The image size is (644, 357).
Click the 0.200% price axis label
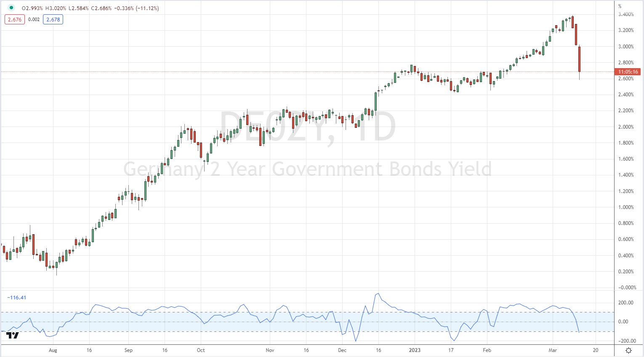click(626, 272)
